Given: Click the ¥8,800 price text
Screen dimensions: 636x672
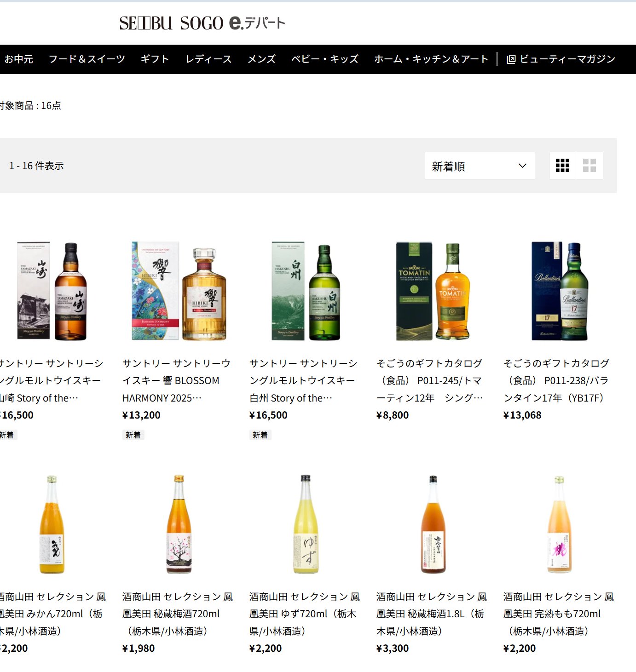Looking at the screenshot, I should 393,415.
